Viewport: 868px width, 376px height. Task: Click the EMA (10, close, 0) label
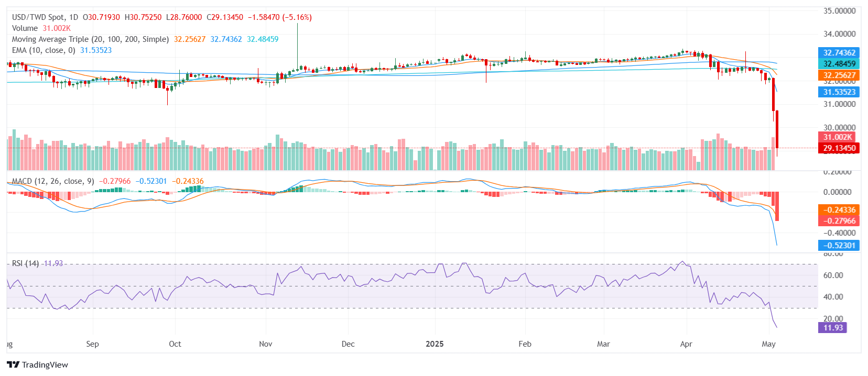pos(44,50)
